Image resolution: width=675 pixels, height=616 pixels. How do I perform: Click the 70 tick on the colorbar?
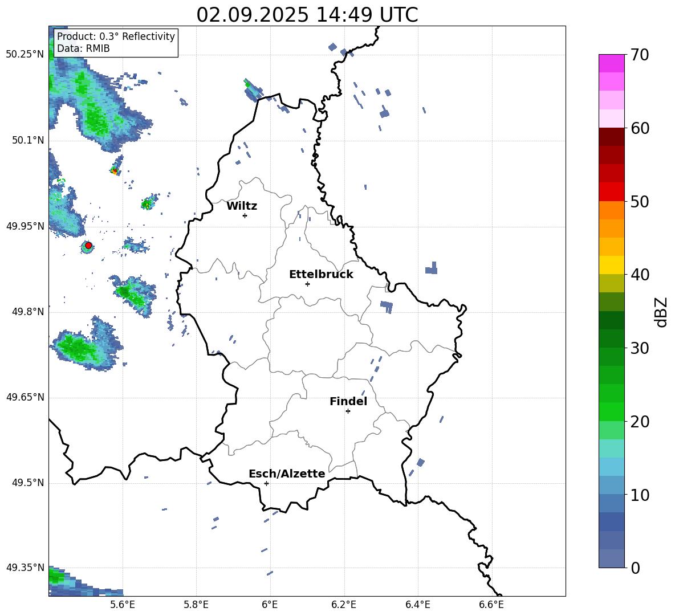click(x=640, y=55)
